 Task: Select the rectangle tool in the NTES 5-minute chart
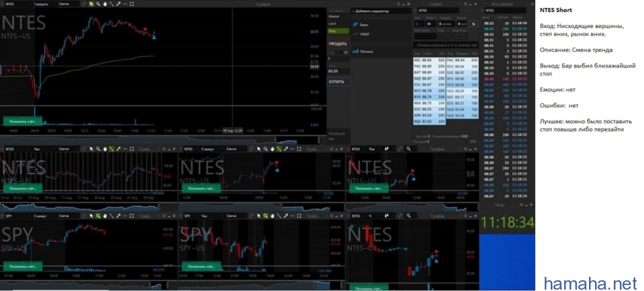pyautogui.click(x=299, y=149)
